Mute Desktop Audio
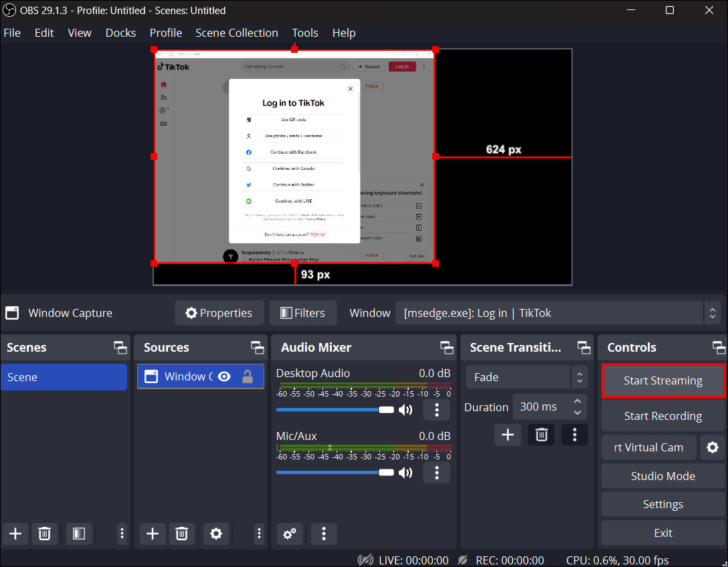Screen dimensions: 728x567 click(x=405, y=409)
